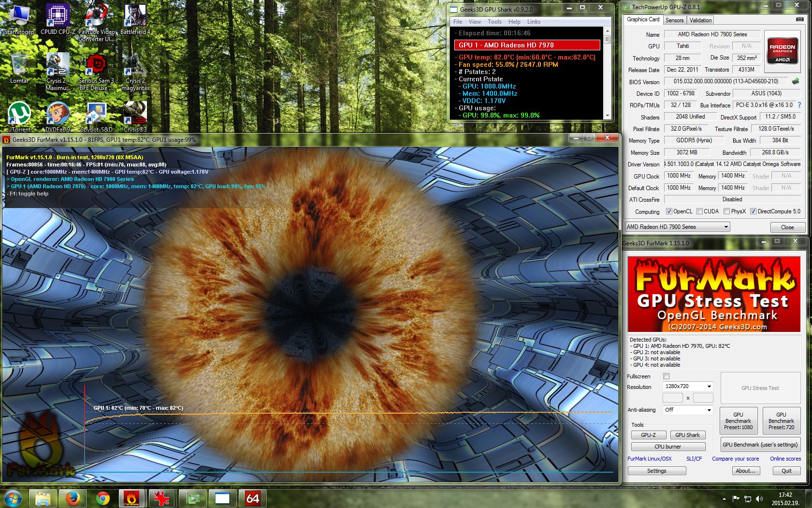The width and height of the screenshot is (812, 508).
Task: Switch to the FurMark taskbar icon
Action: [131, 498]
